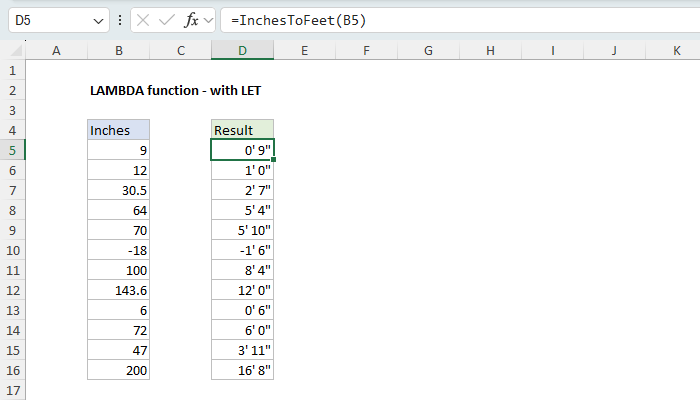Viewport: 700px width, 400px height.
Task: Click the 'Result' header cell
Action: (242, 130)
